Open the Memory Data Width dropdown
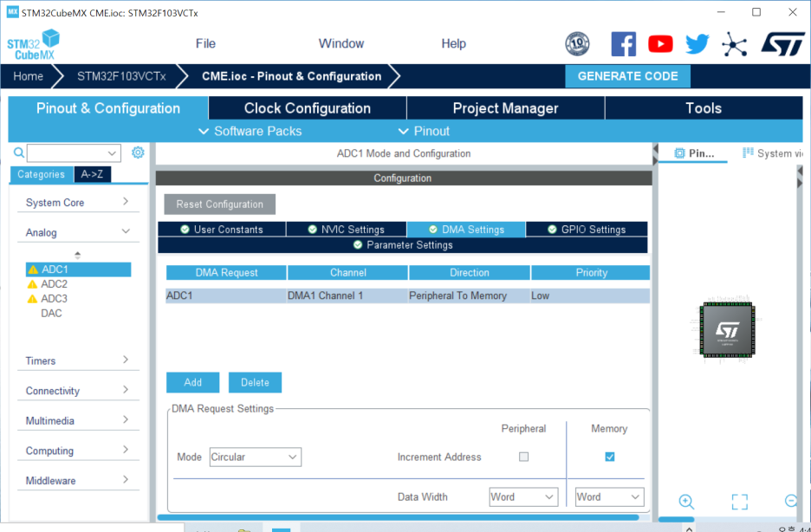 (610, 496)
